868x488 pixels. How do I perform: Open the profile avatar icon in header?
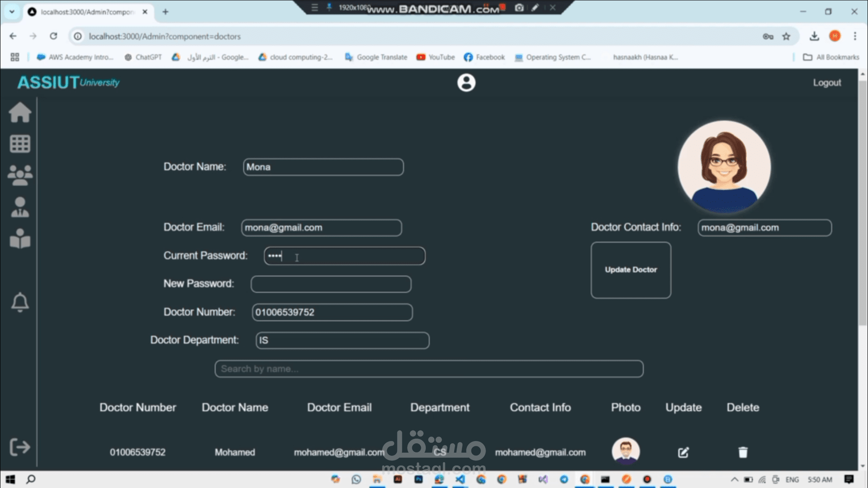coord(466,83)
